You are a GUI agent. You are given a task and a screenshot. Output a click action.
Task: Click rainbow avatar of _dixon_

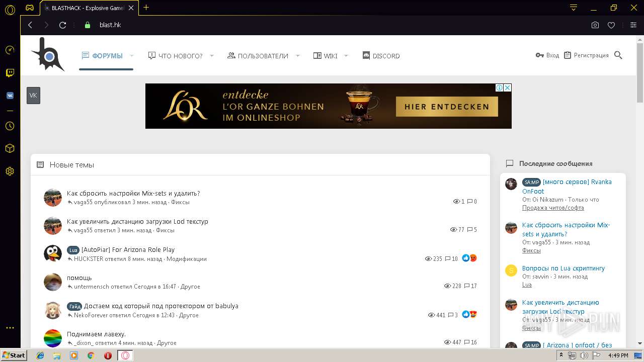click(53, 338)
